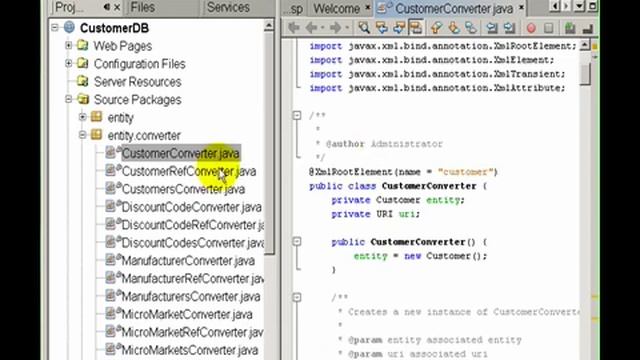Image resolution: width=640 pixels, height=360 pixels.
Task: Toggle a bookmark on the current line
Action: [471, 28]
